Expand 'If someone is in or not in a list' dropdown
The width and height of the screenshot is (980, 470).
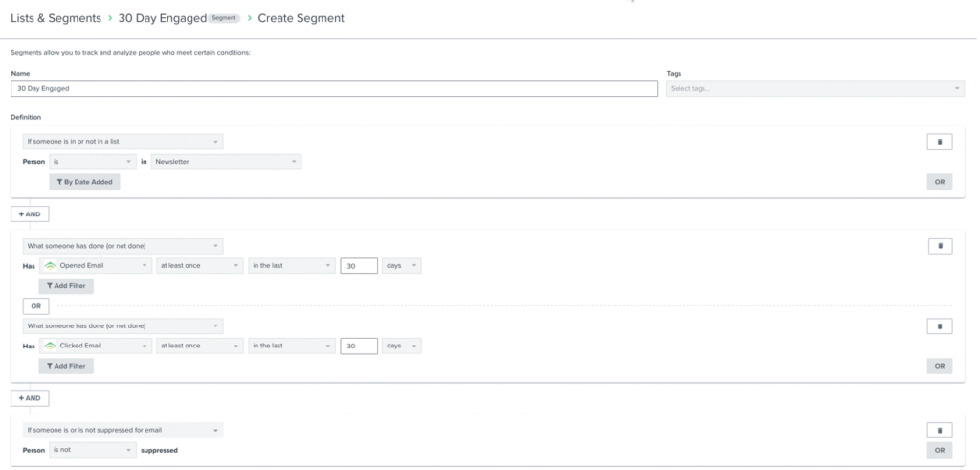pyautogui.click(x=122, y=142)
